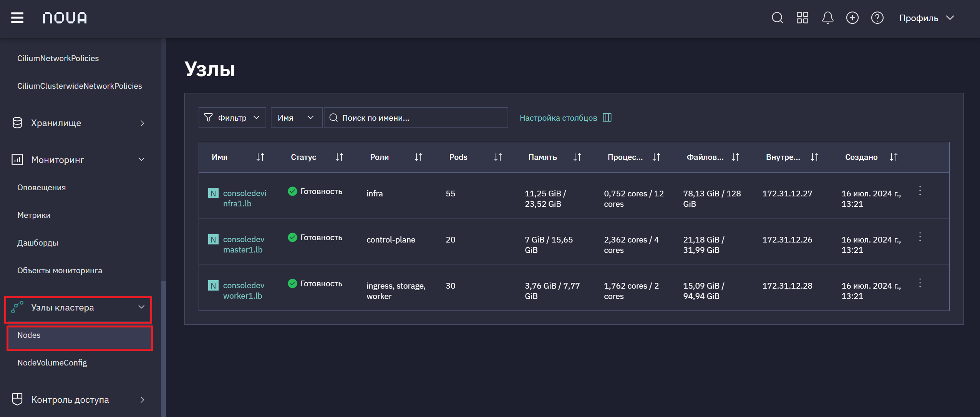980x417 pixels.
Task: Click the Поиск по имени search field
Action: [416, 118]
